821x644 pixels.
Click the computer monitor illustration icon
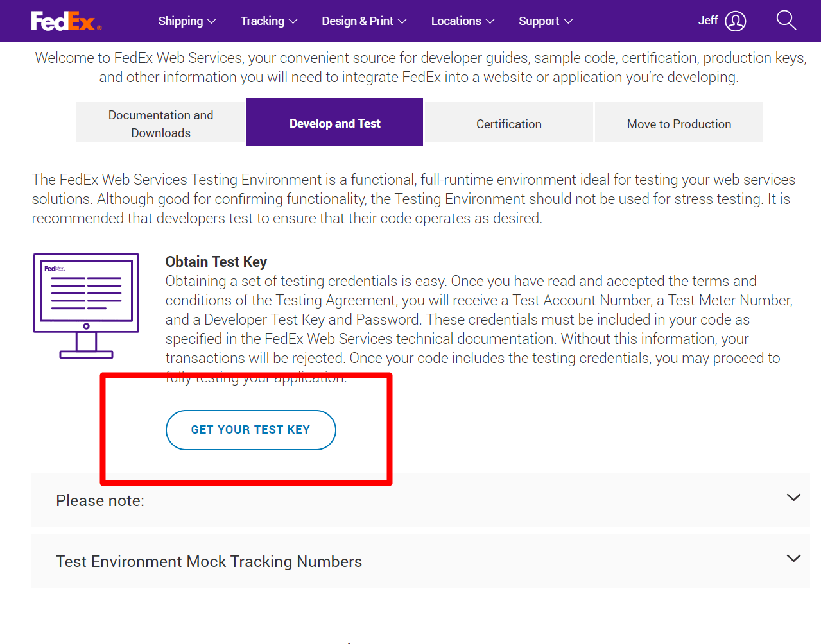[x=86, y=306]
